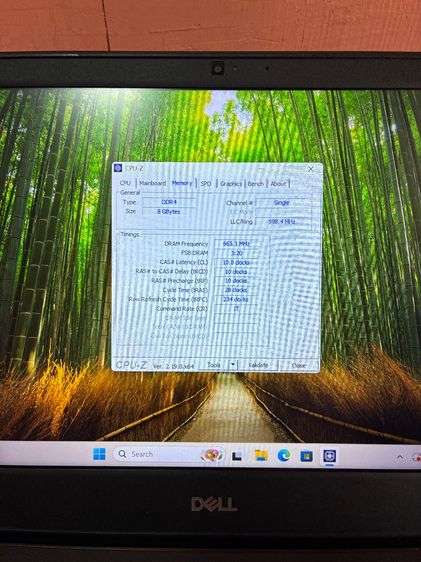Screen dimensions: 421x562
Task: Click the flower highlight icon in Search
Action: tap(212, 455)
